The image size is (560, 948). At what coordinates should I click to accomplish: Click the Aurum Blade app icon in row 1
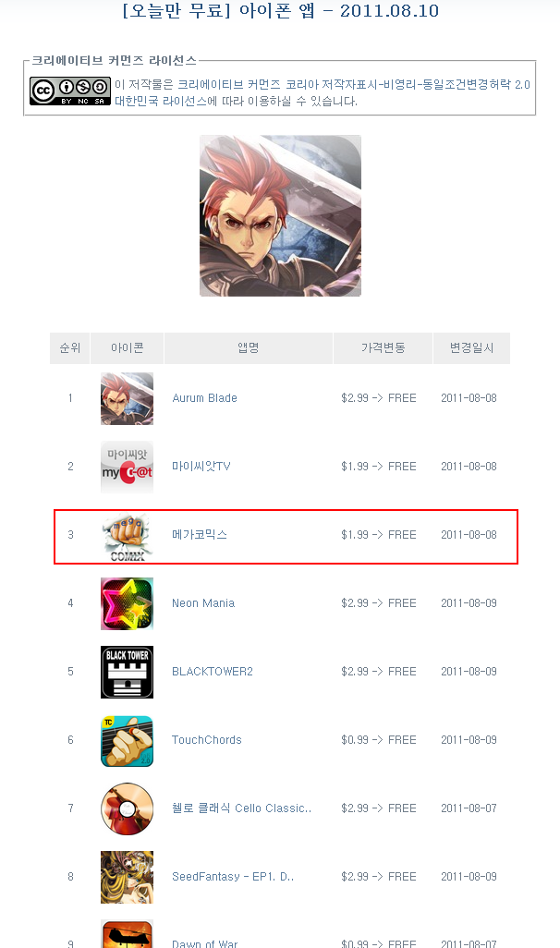pos(127,398)
